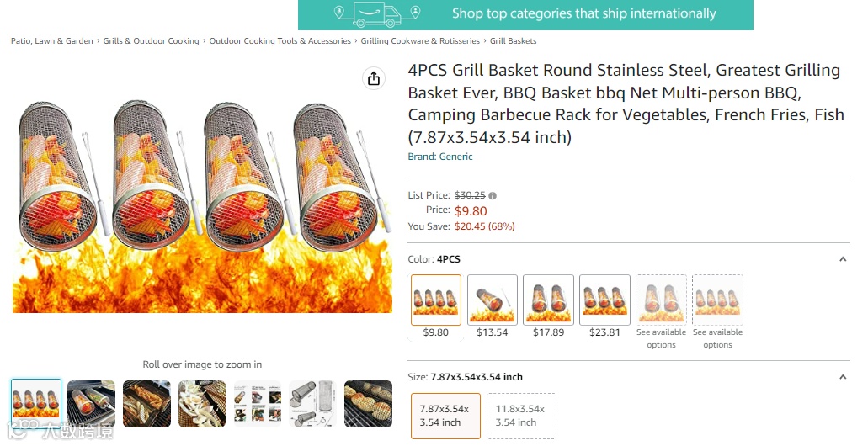Select the $23.81 three-basket swatch
This screenshot has width=868, height=446.
pos(604,300)
